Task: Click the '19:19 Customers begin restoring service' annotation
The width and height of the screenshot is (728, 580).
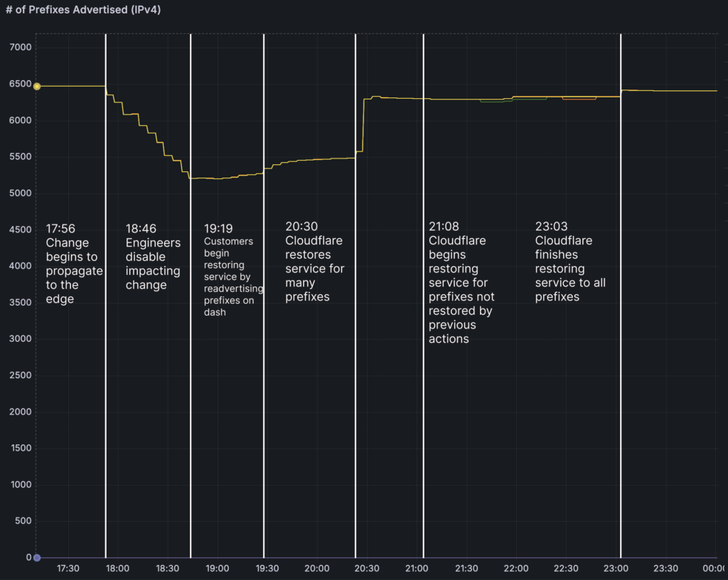Action: pos(233,270)
